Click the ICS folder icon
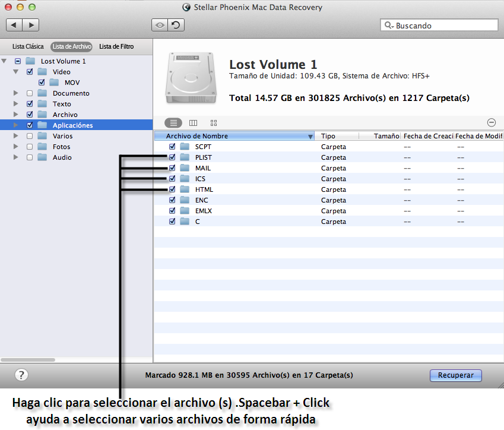The image size is (504, 430). (x=185, y=179)
